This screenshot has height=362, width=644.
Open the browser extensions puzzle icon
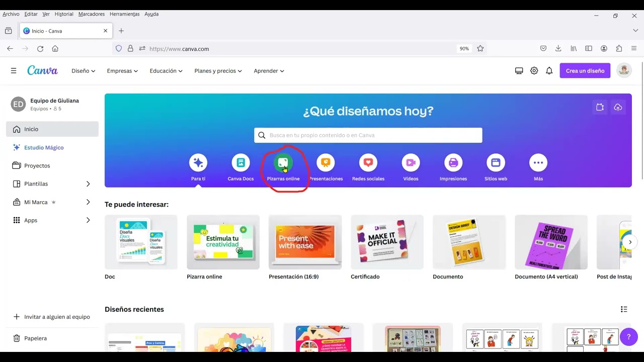point(619,49)
